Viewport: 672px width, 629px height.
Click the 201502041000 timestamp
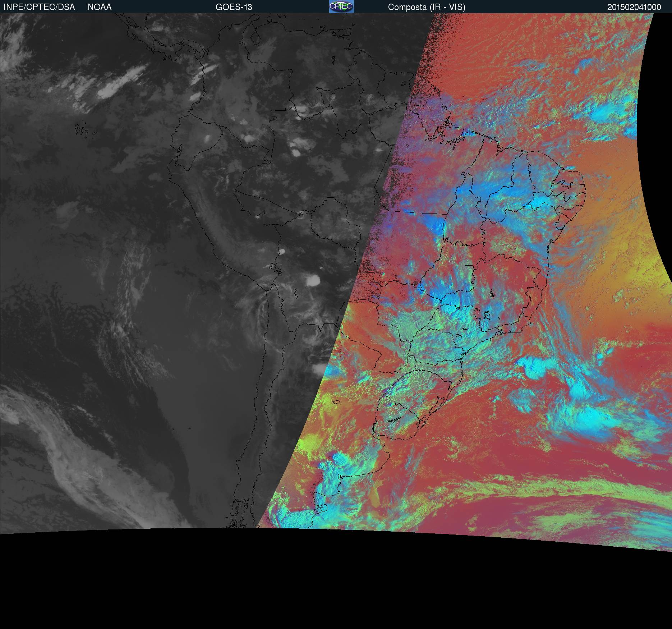634,7
